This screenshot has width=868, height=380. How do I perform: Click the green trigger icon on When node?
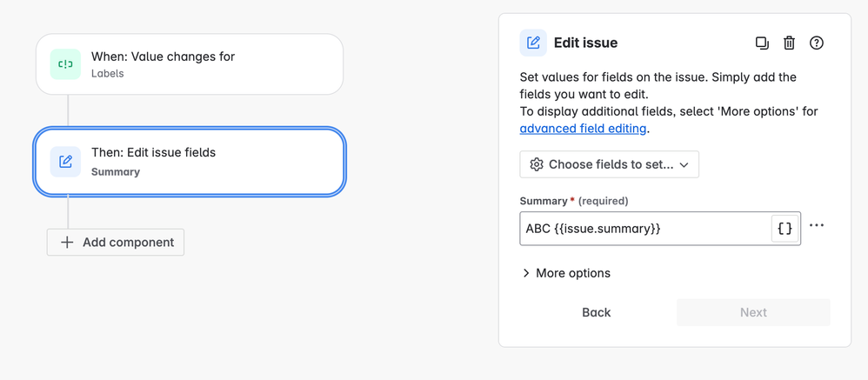[x=65, y=64]
